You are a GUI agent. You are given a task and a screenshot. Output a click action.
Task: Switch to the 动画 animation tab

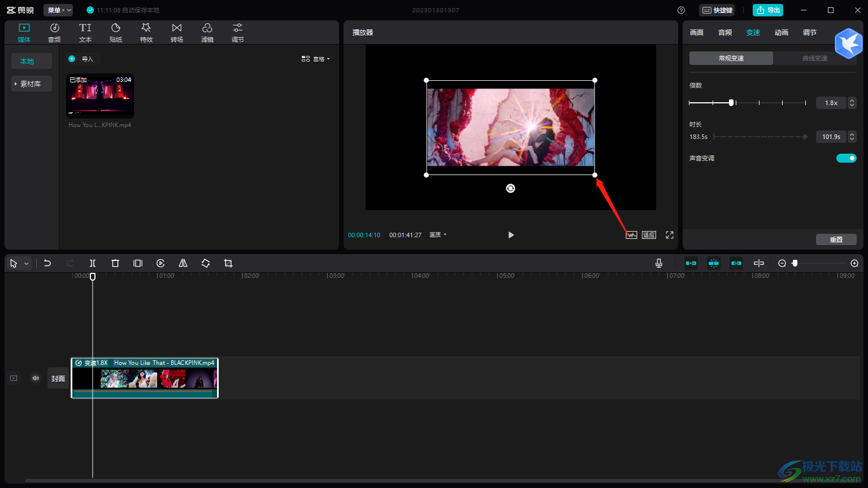[x=782, y=33]
